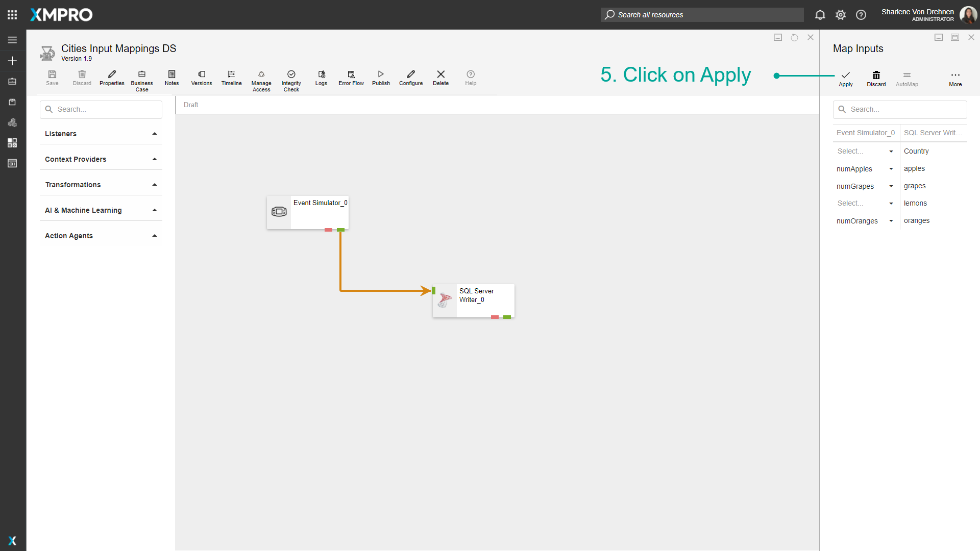Viewport: 980px width, 551px height.
Task: Run AutoMap in the Map Inputs panel
Action: pyautogui.click(x=906, y=78)
